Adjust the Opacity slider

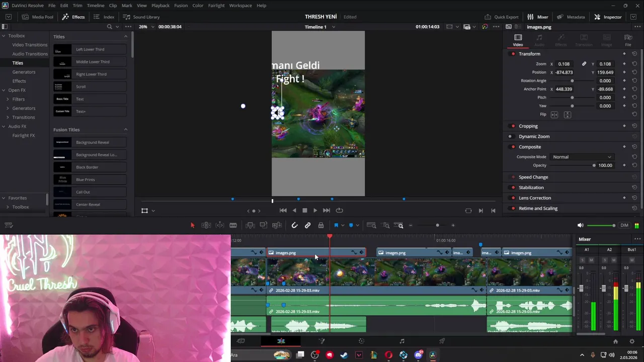(x=594, y=165)
